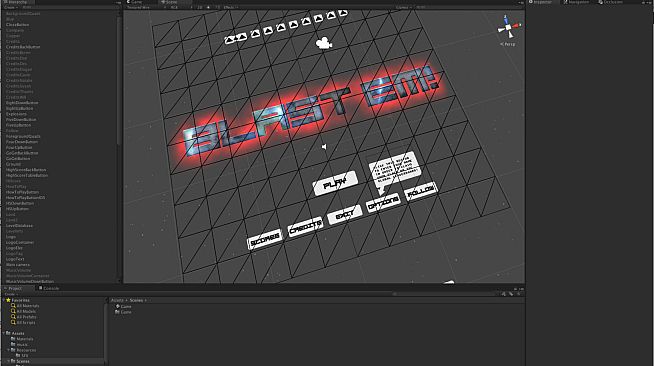
Task: Click the hierarchy panel options menu icon
Action: [x=118, y=3]
